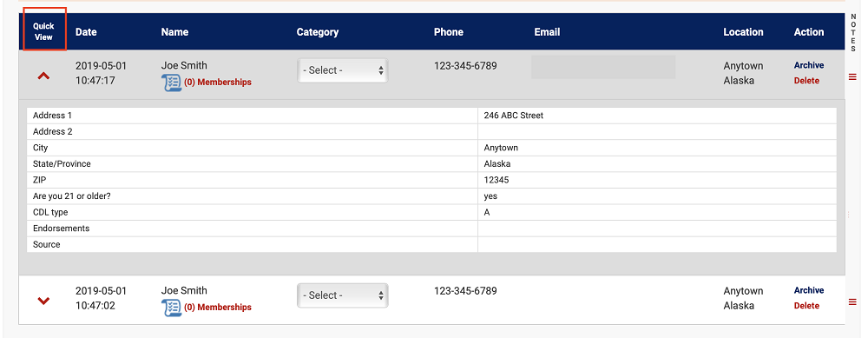Archive the 10:47:02 Joe Smith entry
The height and width of the screenshot is (338, 868).
(809, 290)
